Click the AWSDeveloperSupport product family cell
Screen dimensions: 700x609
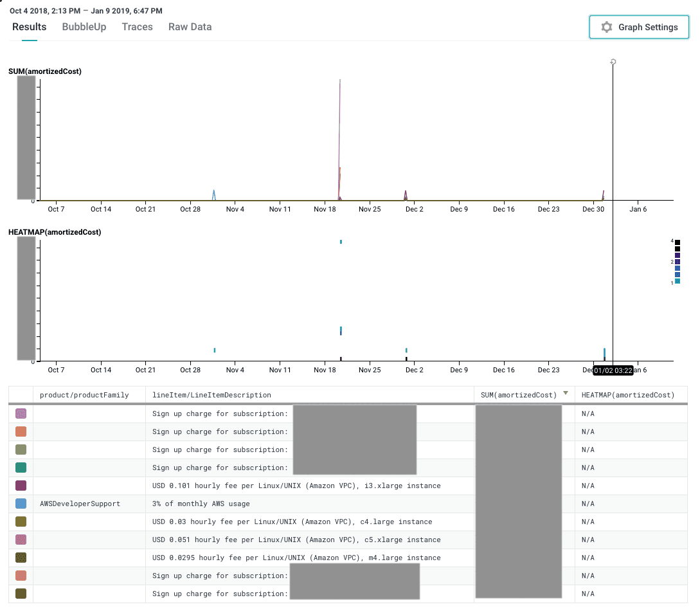tap(80, 504)
